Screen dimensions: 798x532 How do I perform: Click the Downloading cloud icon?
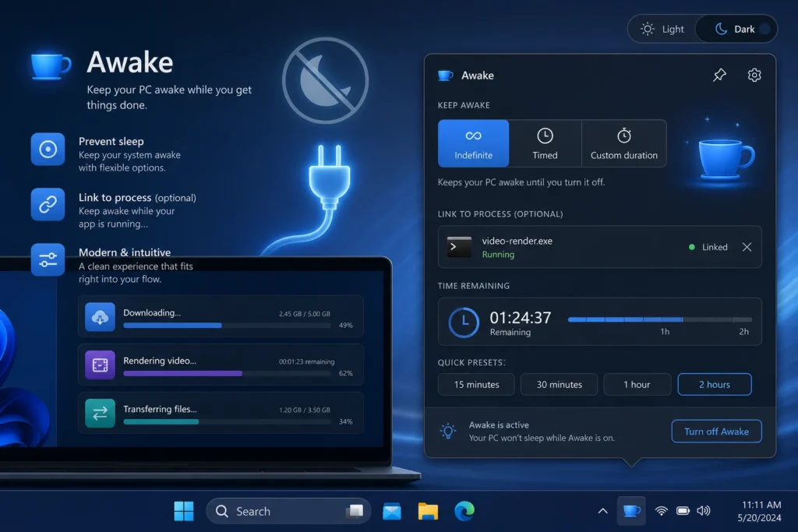pyautogui.click(x=100, y=317)
